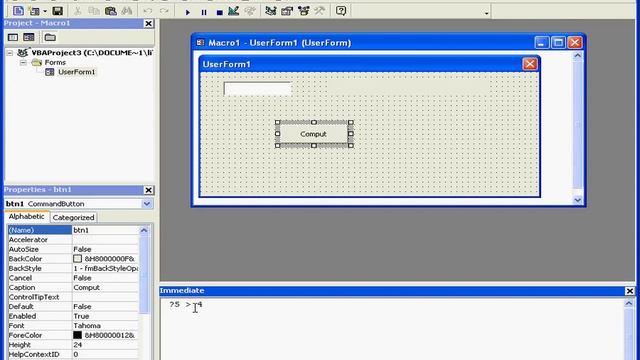Click the ?5 > 4 line in Immediate

186,304
